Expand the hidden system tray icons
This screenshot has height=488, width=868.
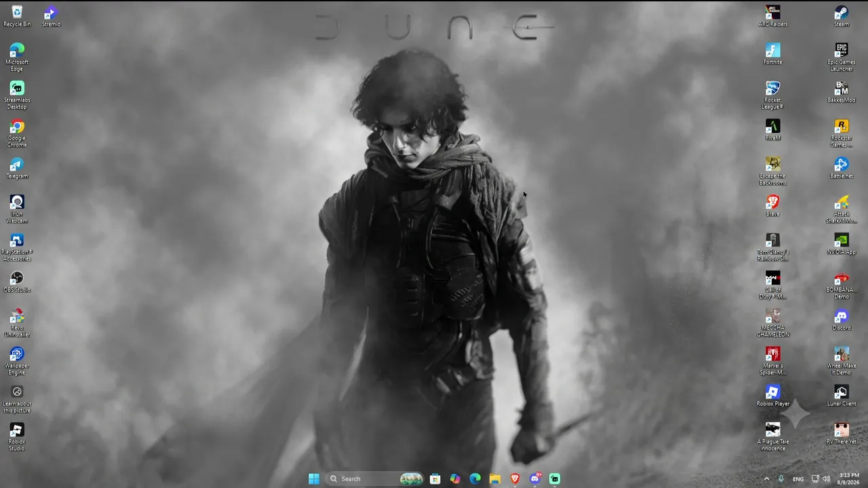[x=767, y=479]
